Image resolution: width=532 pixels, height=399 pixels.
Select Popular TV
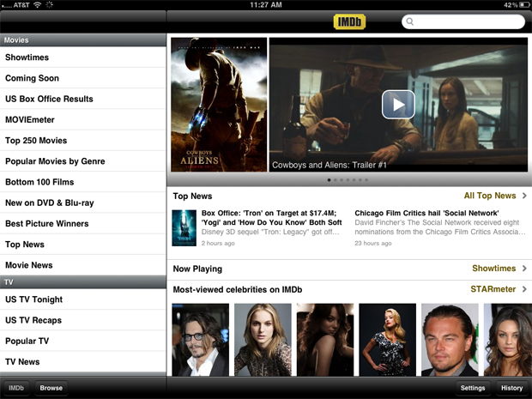(83, 341)
